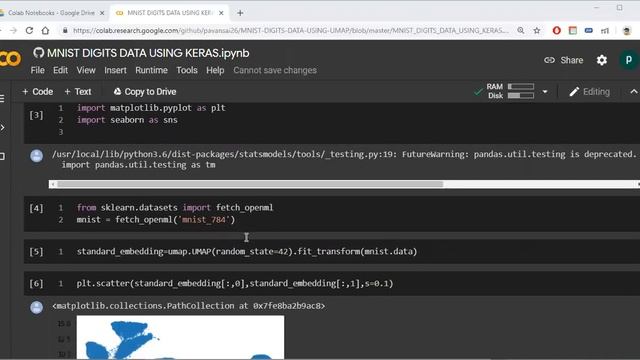The image size is (640, 360).
Task: Close the Colab Notebooks Google Drive tab
Action: click(102, 13)
